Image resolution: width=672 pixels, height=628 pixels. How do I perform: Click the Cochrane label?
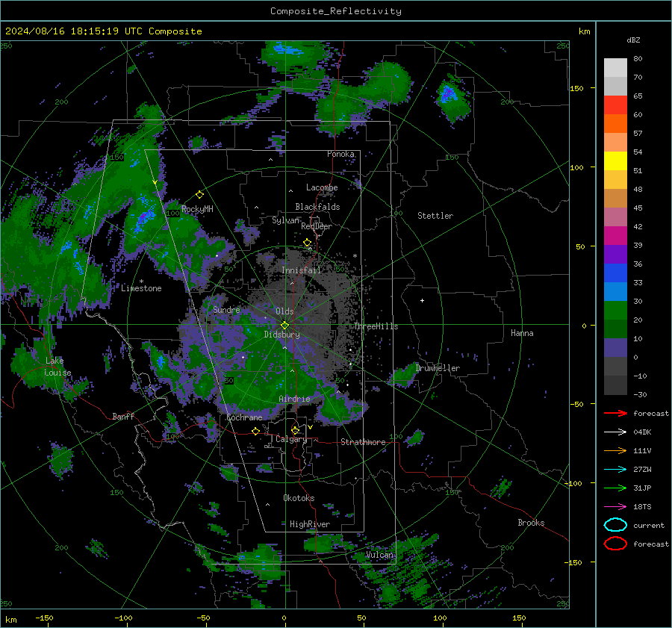click(244, 417)
